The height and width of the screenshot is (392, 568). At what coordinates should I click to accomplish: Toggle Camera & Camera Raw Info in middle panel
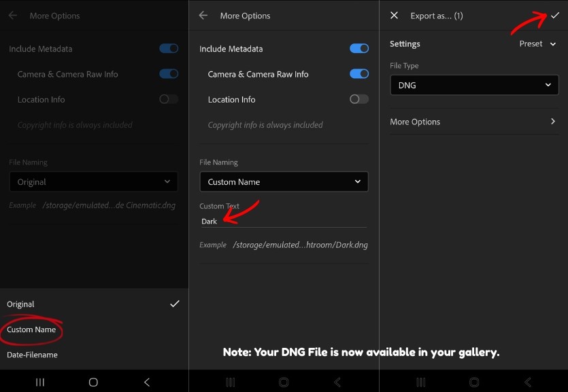(x=359, y=74)
